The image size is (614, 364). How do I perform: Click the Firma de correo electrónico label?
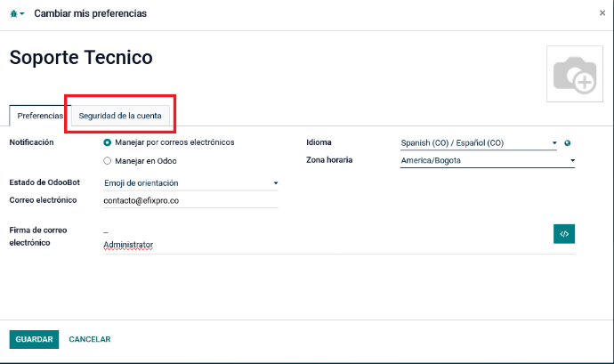click(37, 236)
